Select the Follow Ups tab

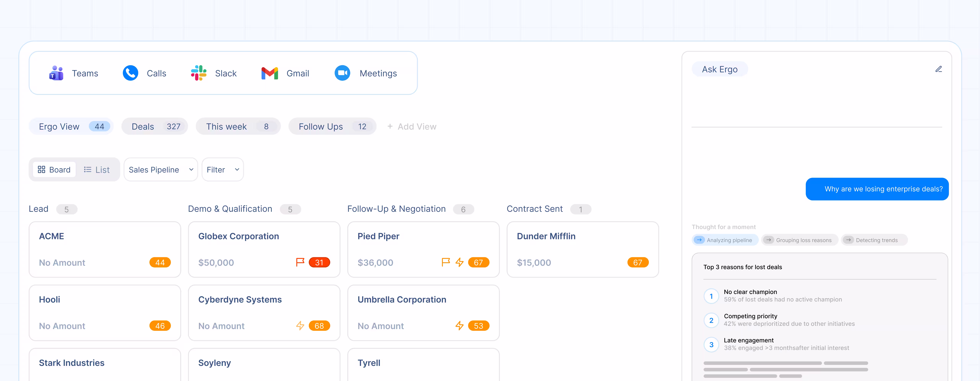coord(332,126)
